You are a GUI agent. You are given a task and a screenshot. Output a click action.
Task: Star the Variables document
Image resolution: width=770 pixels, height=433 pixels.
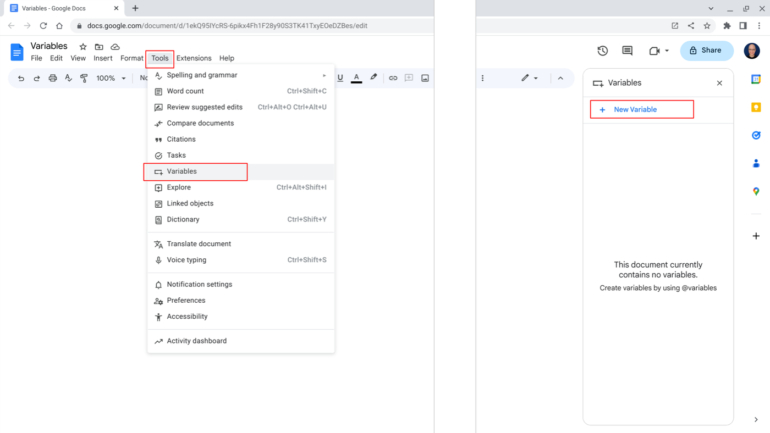click(83, 46)
